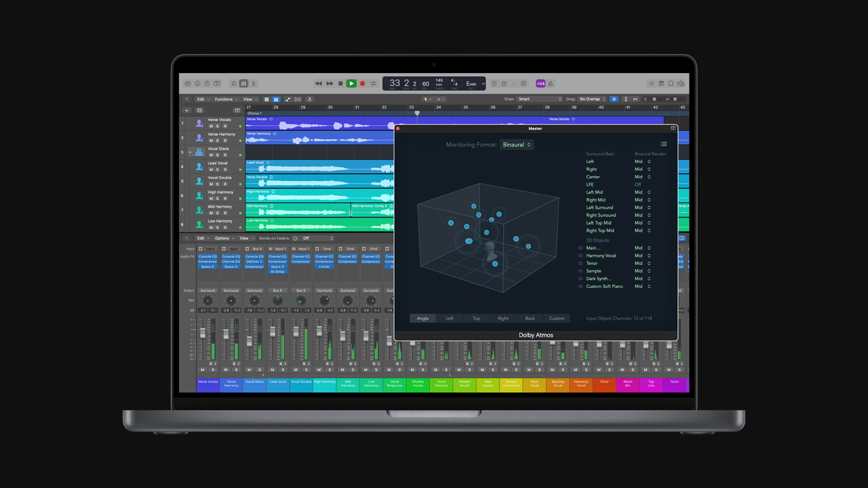Open the Mixer Options menu
The height and width of the screenshot is (488, 868).
pyautogui.click(x=223, y=238)
